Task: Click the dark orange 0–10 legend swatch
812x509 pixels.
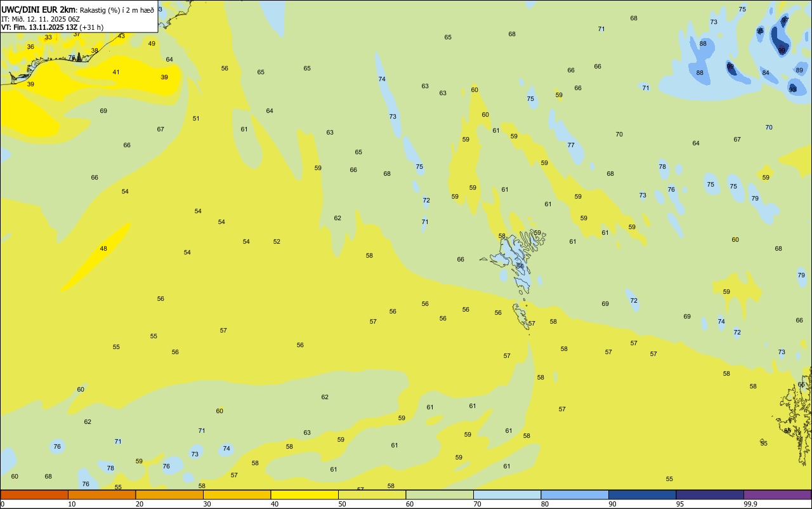Action: (x=34, y=494)
